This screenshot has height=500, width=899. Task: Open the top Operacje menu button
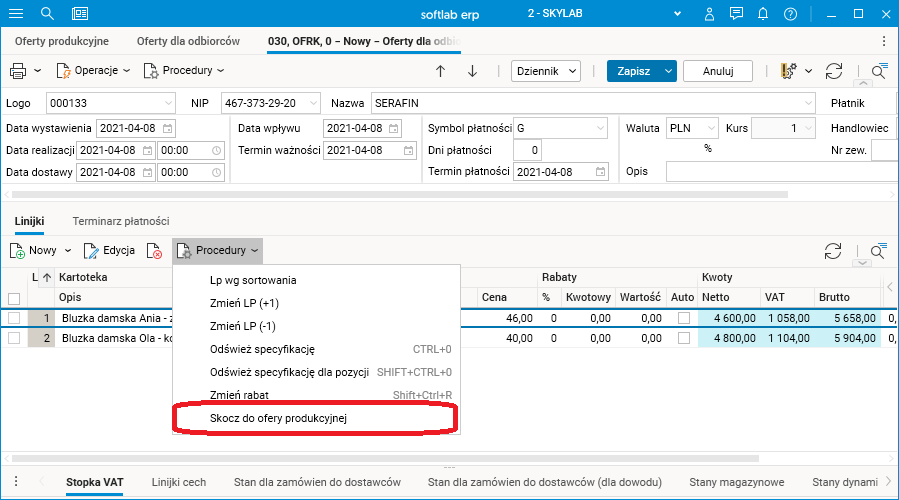93,71
